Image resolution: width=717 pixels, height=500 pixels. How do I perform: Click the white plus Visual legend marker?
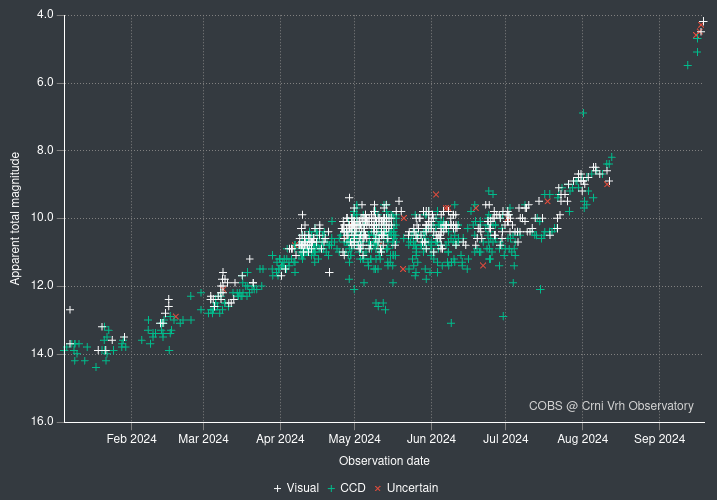pos(277,489)
